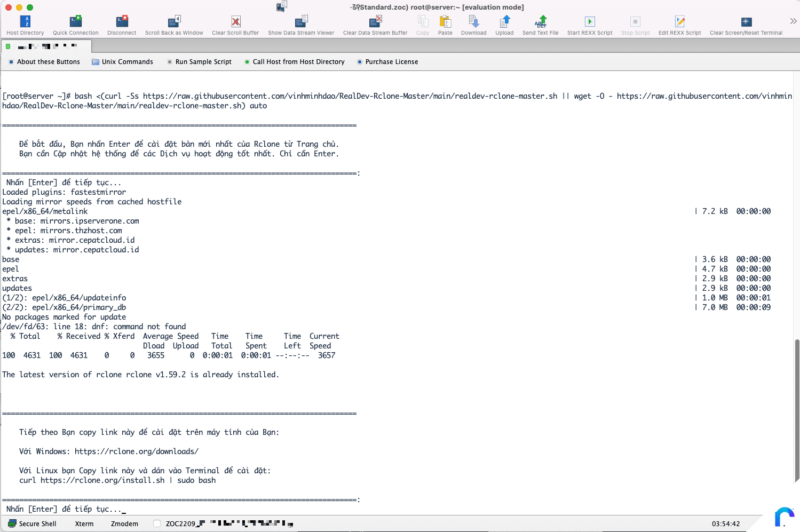Click the 'No packages marked for update' line

(x=64, y=317)
